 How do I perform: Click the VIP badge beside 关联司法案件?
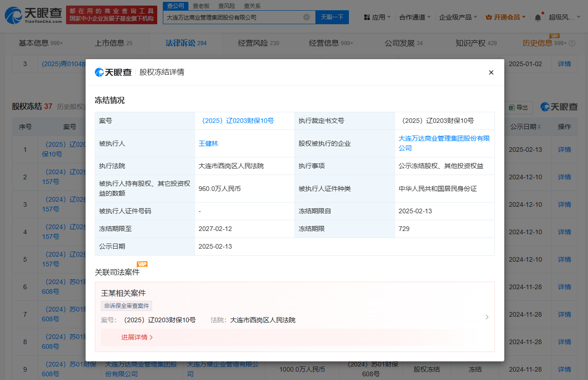(142, 264)
